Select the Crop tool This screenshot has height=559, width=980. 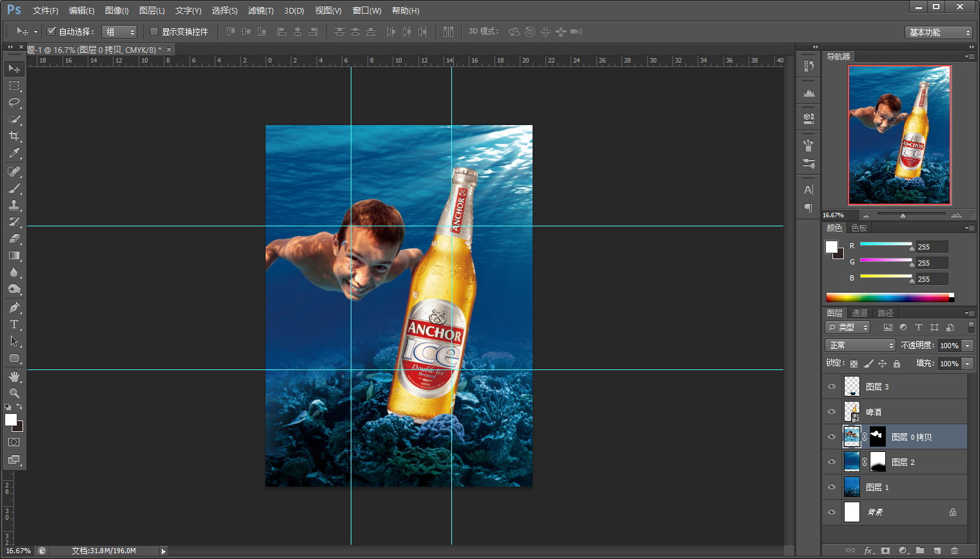tap(14, 136)
